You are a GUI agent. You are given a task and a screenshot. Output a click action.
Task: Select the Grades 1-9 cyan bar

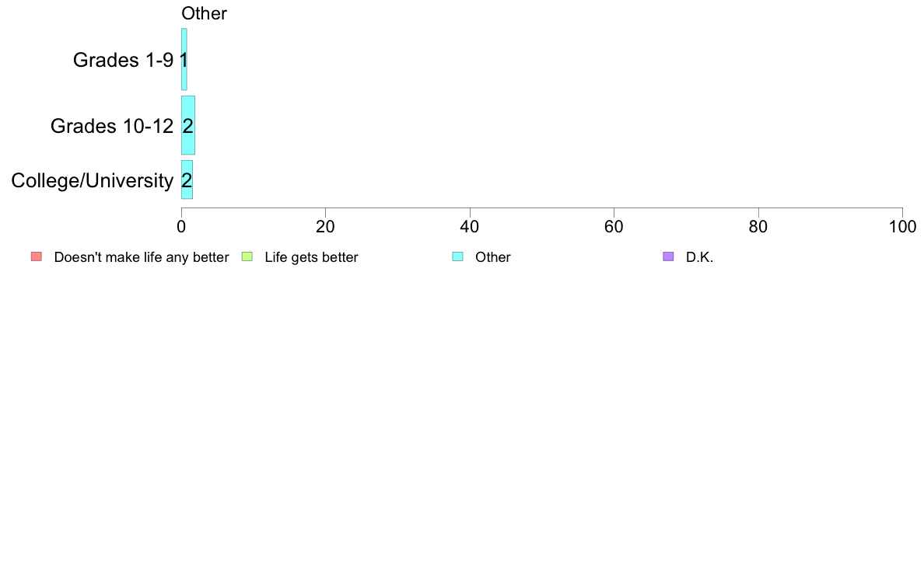click(x=184, y=60)
